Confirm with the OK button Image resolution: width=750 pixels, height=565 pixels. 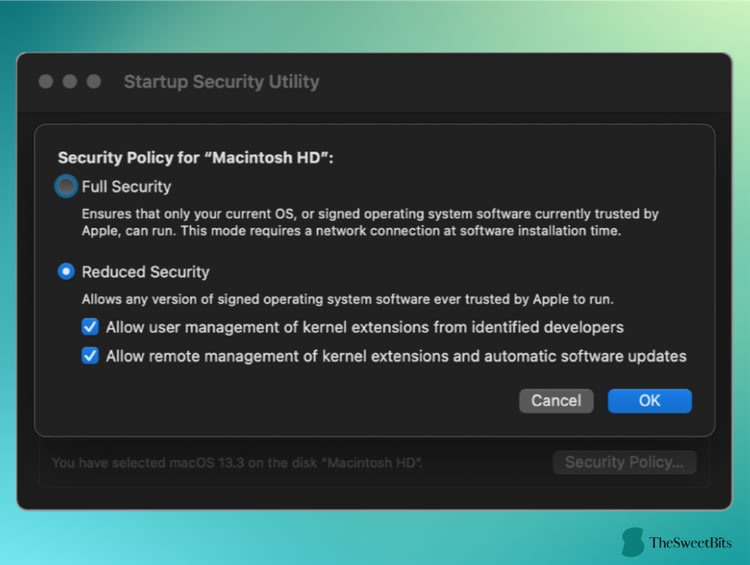click(650, 401)
